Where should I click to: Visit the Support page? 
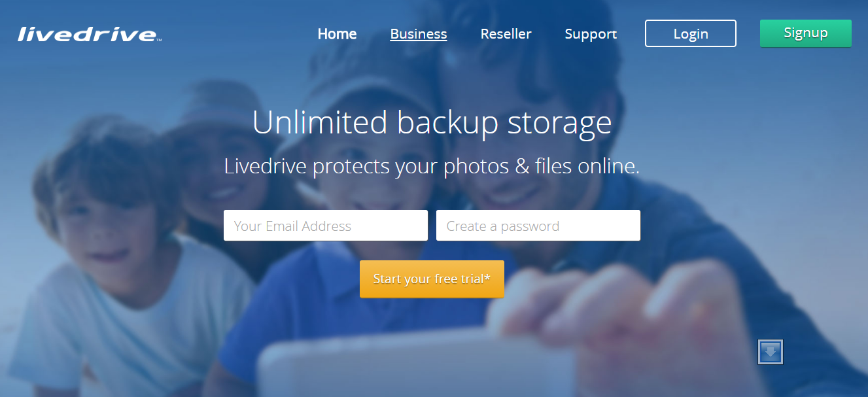click(x=591, y=34)
